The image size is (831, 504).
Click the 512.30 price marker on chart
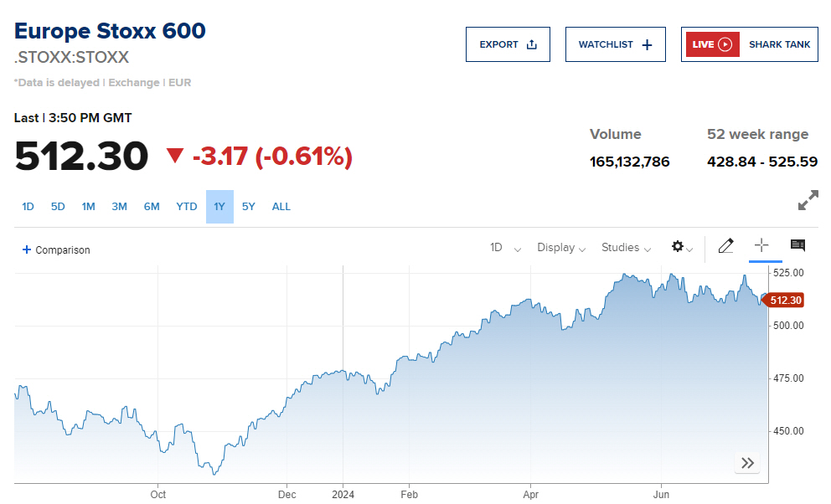coord(783,300)
